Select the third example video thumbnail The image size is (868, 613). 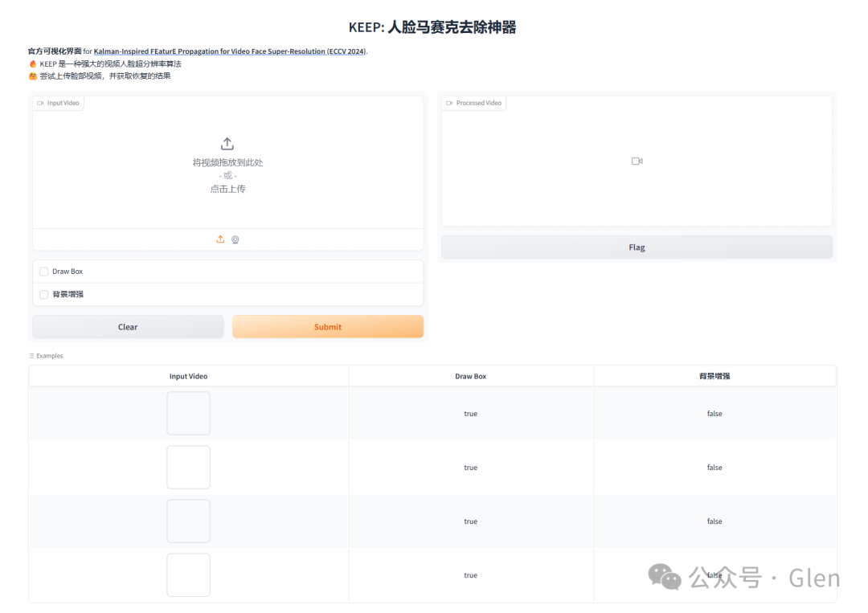pyautogui.click(x=188, y=521)
